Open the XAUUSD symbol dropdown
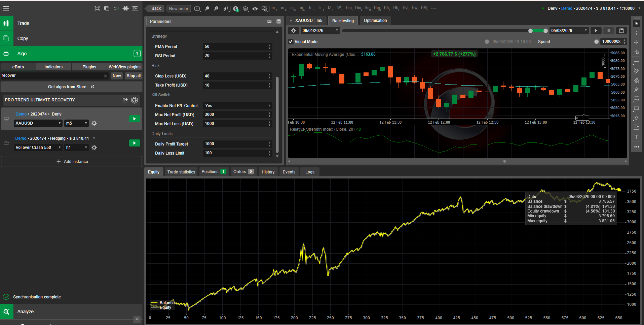The height and width of the screenshot is (325, 644). [x=38, y=123]
